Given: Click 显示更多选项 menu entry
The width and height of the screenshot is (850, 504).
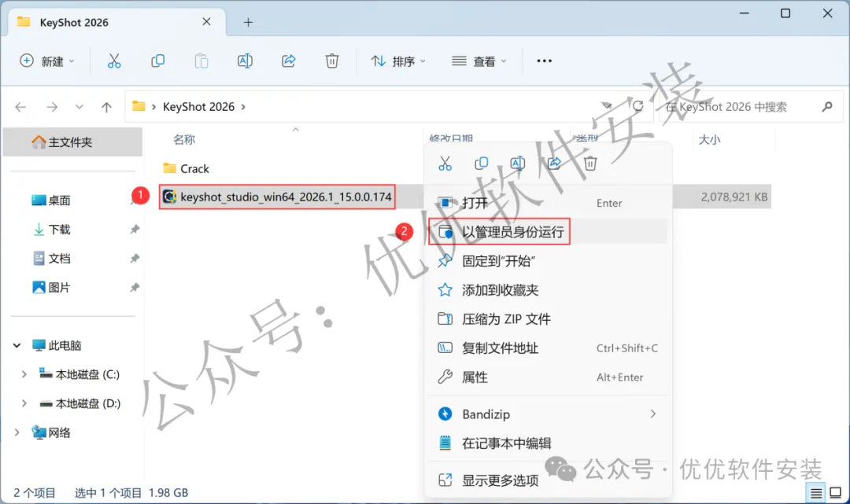Looking at the screenshot, I should 548,480.
